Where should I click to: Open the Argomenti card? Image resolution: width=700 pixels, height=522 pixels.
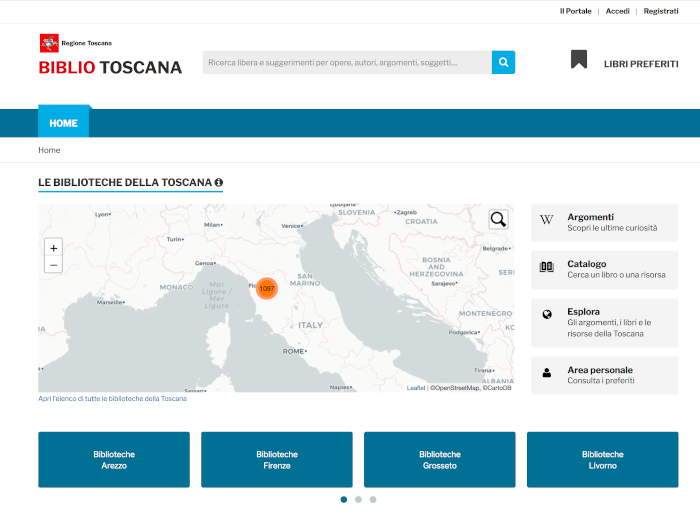point(604,222)
